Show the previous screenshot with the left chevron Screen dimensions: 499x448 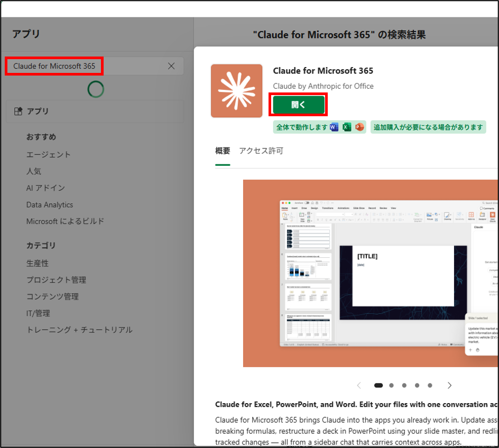[x=359, y=385]
